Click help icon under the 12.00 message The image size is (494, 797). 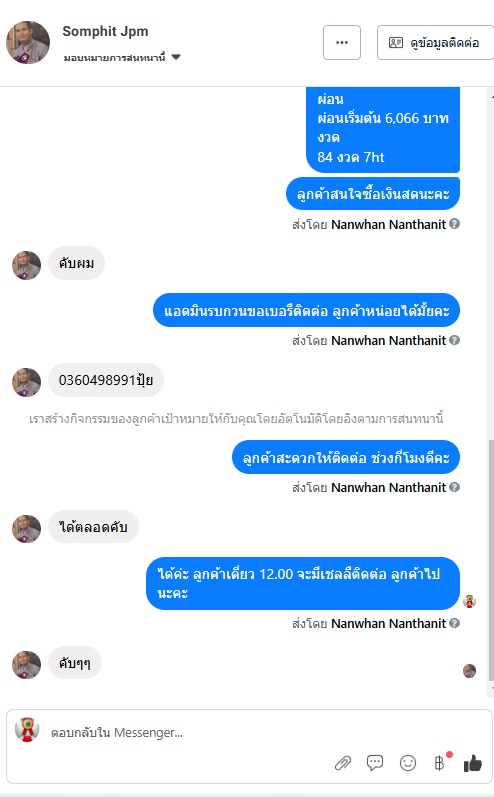455,623
